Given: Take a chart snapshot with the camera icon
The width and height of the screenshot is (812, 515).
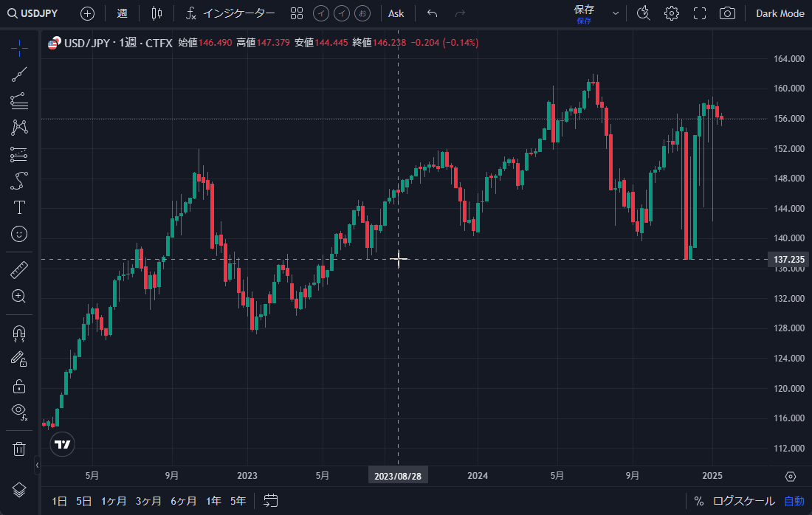Looking at the screenshot, I should click(x=726, y=13).
